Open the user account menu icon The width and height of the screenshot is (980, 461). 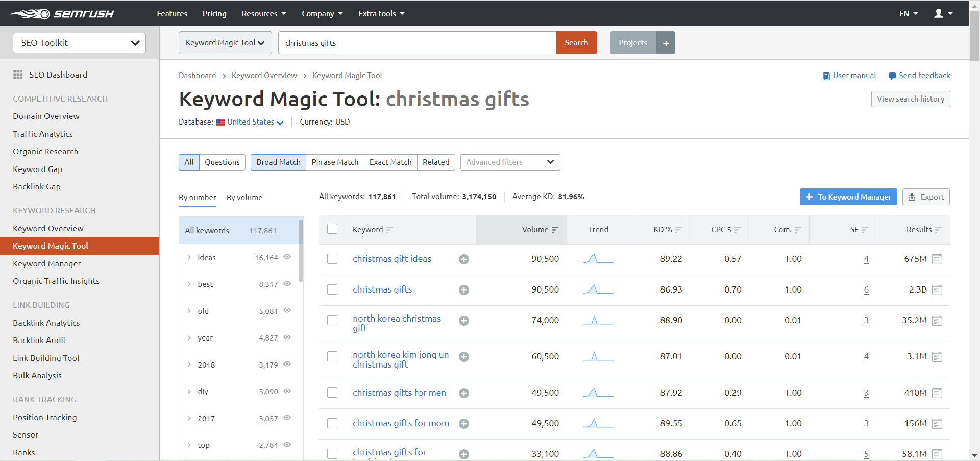coord(939,14)
